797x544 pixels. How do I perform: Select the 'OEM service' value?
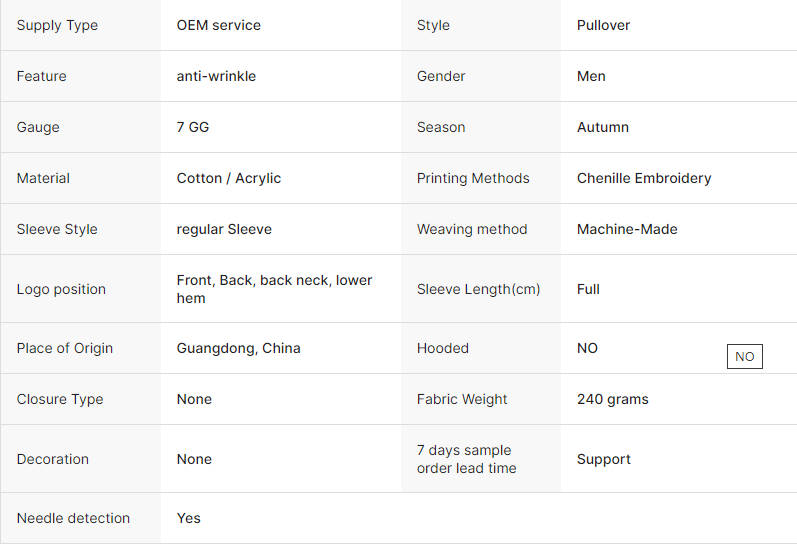[x=219, y=25]
